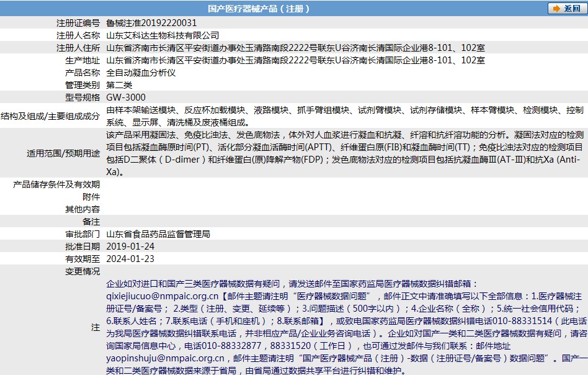Click the 注册人住所 address value

pos(295,48)
